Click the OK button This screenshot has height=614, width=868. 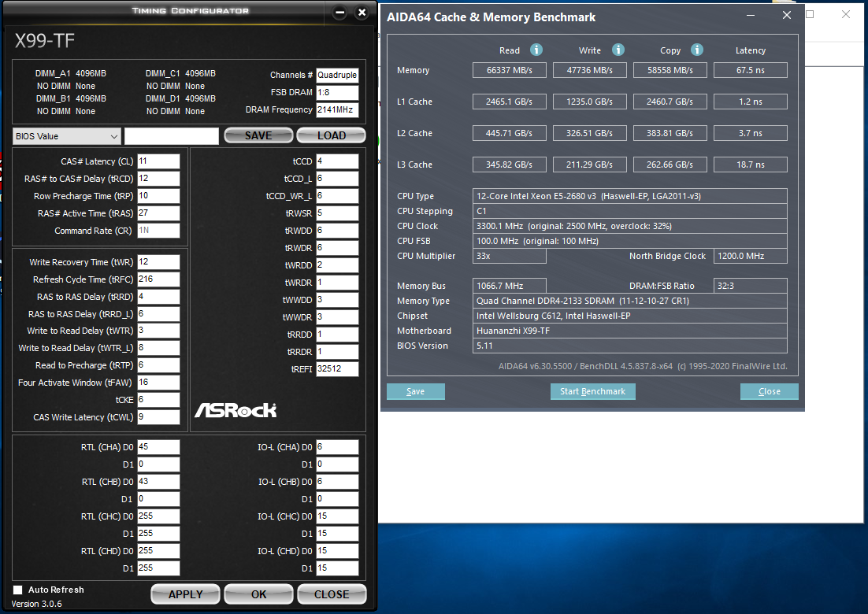pyautogui.click(x=258, y=594)
